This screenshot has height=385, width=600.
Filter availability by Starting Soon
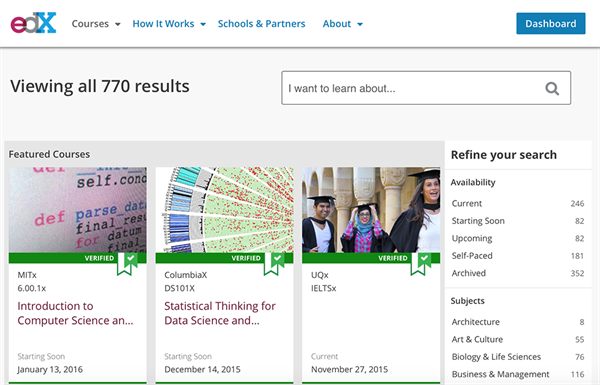[518, 221]
